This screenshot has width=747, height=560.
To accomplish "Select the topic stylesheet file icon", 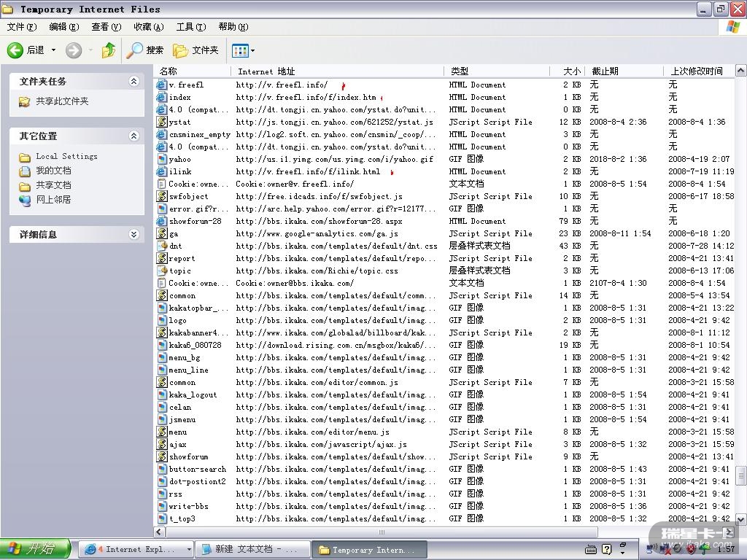I will (162, 271).
